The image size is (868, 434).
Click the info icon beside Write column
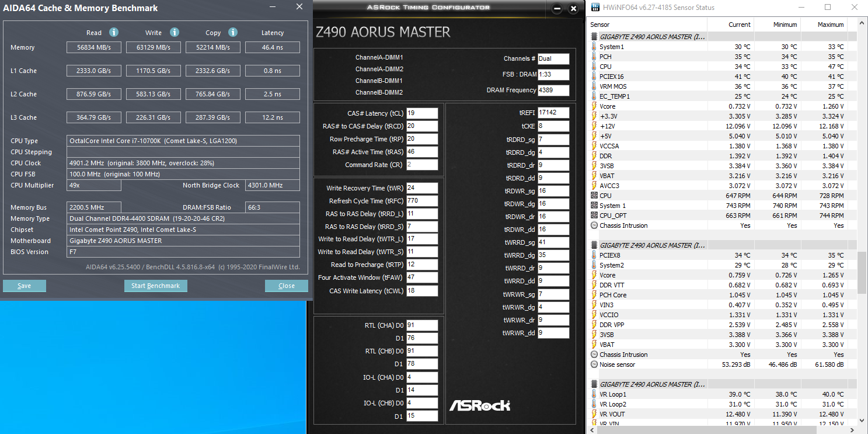tap(175, 33)
